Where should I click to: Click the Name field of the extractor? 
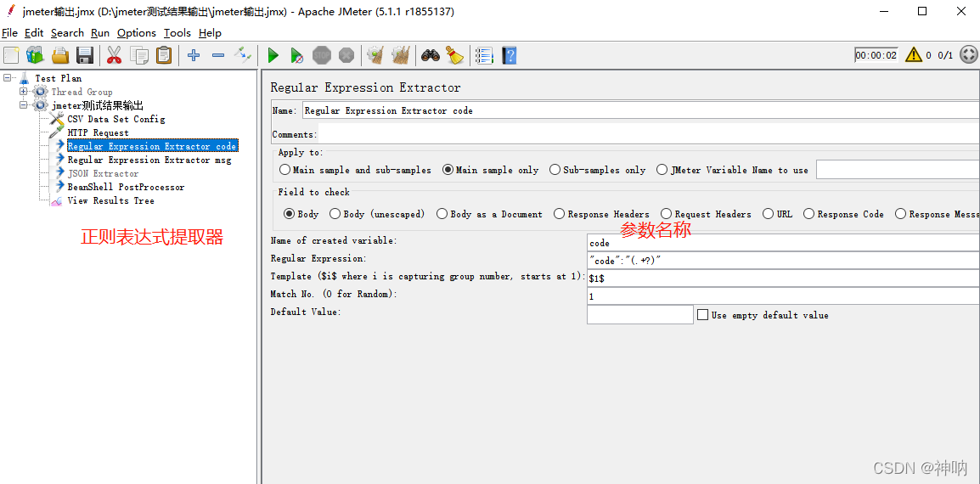point(640,110)
